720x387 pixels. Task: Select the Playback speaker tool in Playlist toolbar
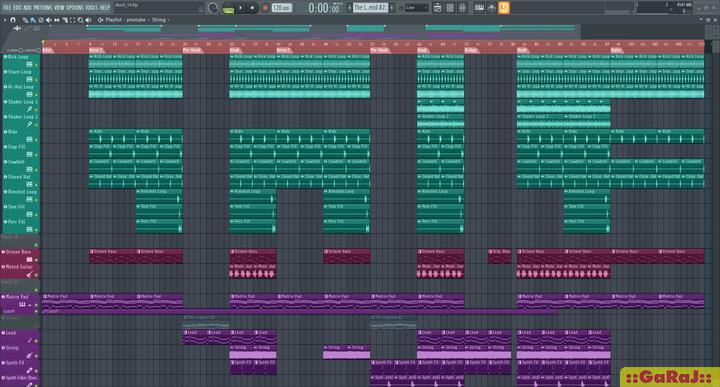(x=88, y=20)
